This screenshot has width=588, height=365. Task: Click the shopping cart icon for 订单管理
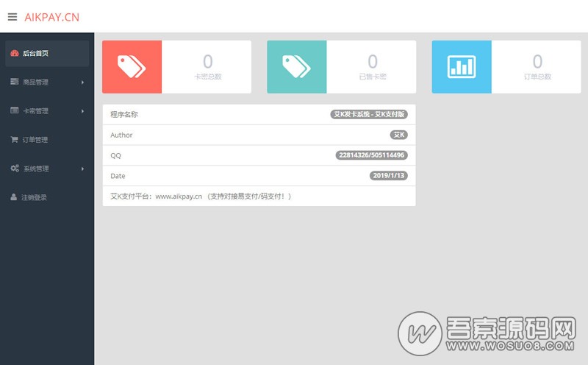(15, 140)
